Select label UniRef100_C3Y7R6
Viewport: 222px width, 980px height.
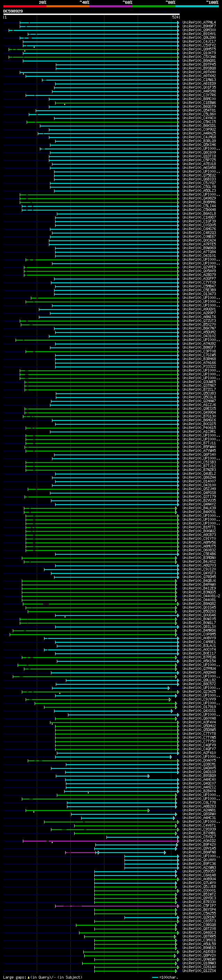pyautogui.click(x=199, y=95)
